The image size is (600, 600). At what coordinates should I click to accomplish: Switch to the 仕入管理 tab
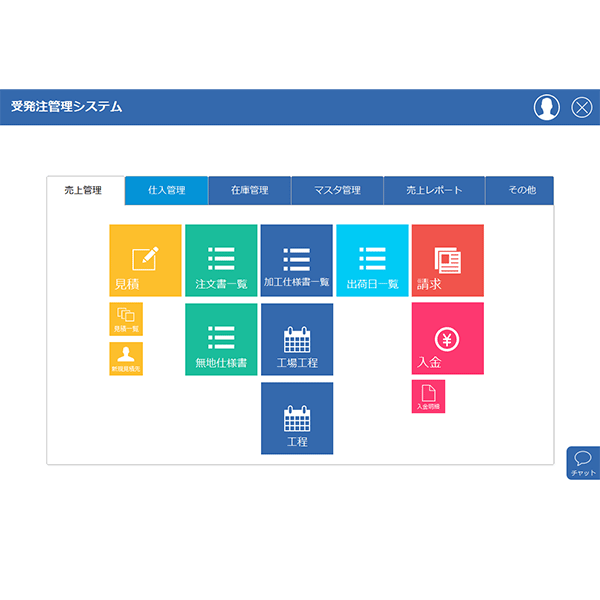pyautogui.click(x=166, y=190)
